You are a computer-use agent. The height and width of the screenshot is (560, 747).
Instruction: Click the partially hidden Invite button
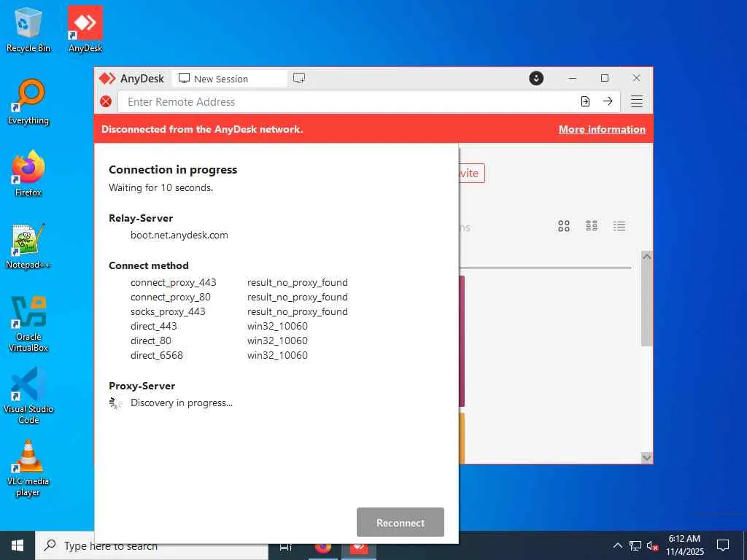(x=472, y=174)
